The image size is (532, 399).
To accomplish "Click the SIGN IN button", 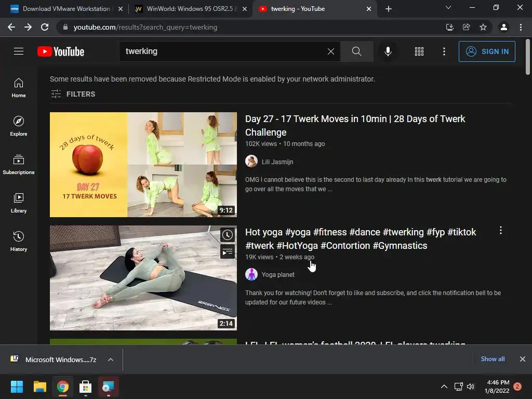I will click(x=486, y=51).
